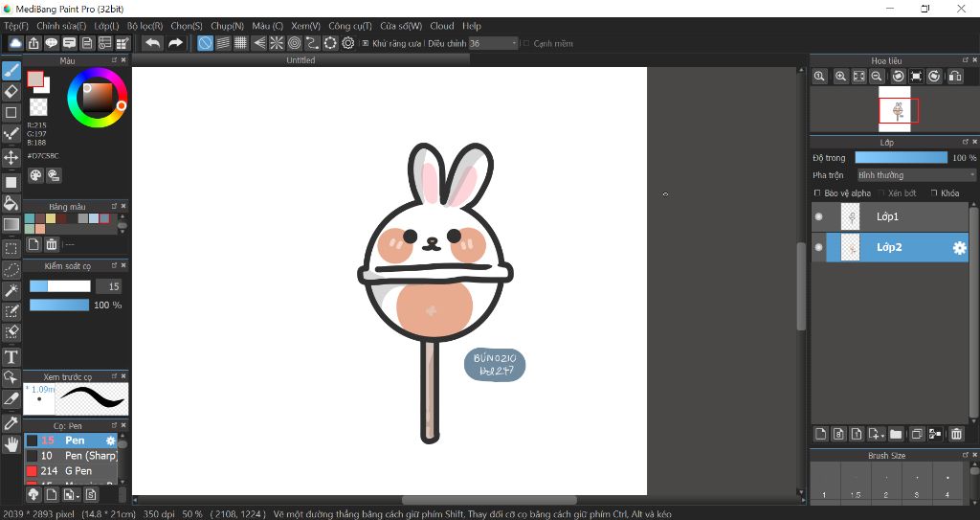Select the Lớp1 layer
Viewport: 980px width, 520px height.
coord(890,216)
